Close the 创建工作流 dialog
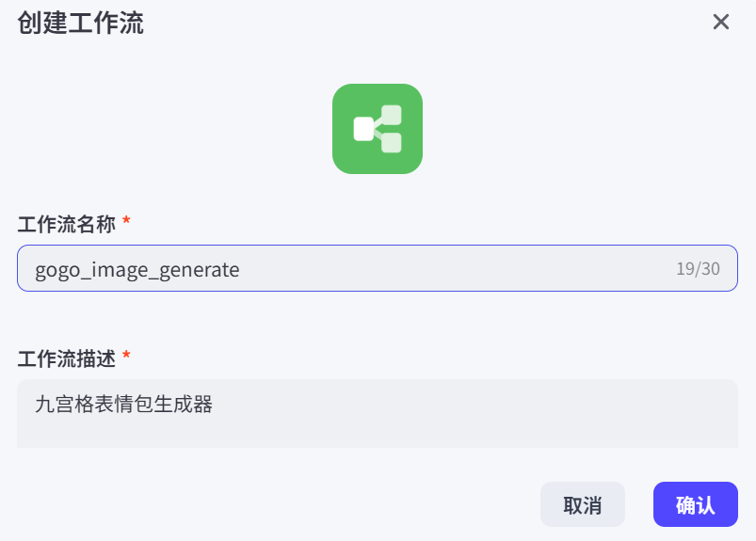Viewport: 756px width, 541px height. (x=721, y=23)
